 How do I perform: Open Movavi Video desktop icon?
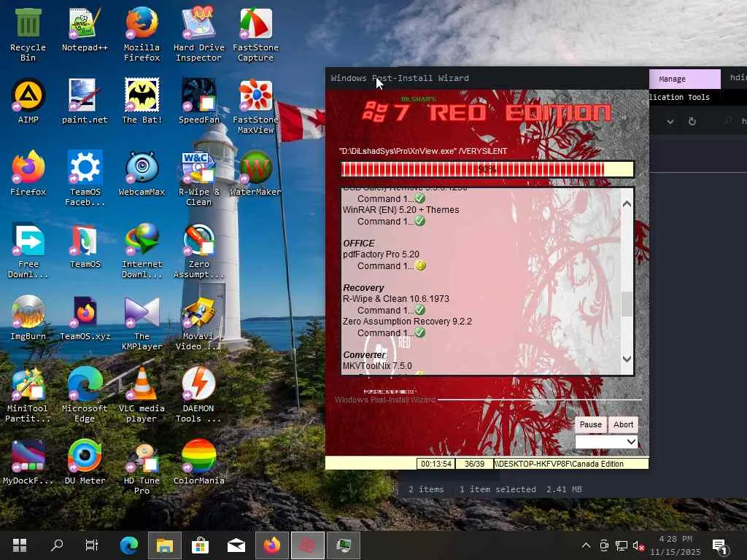pyautogui.click(x=198, y=323)
